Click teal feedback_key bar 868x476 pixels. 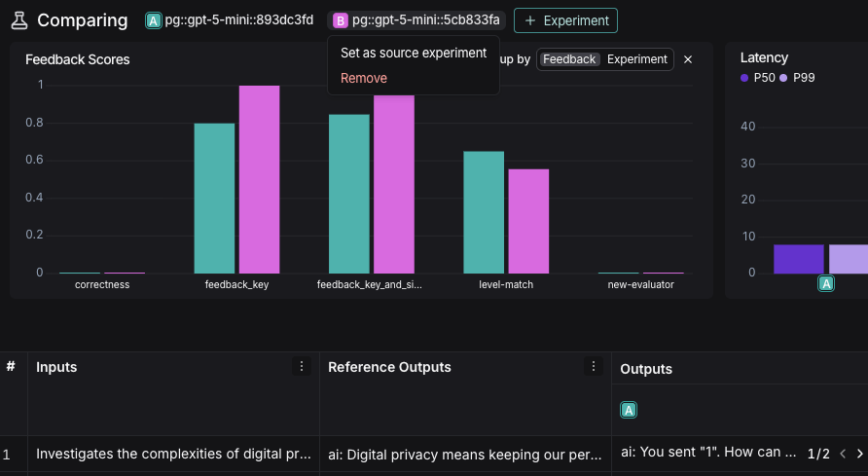[x=214, y=199]
